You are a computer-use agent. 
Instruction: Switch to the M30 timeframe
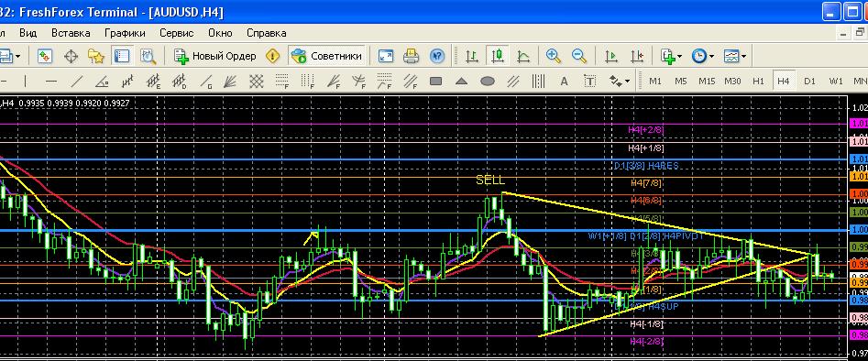[x=732, y=82]
